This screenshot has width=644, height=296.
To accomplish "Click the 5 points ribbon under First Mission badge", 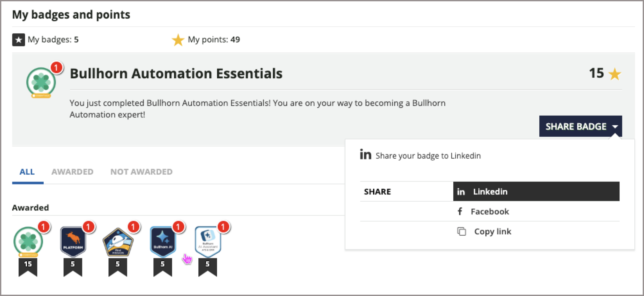I will (118, 267).
